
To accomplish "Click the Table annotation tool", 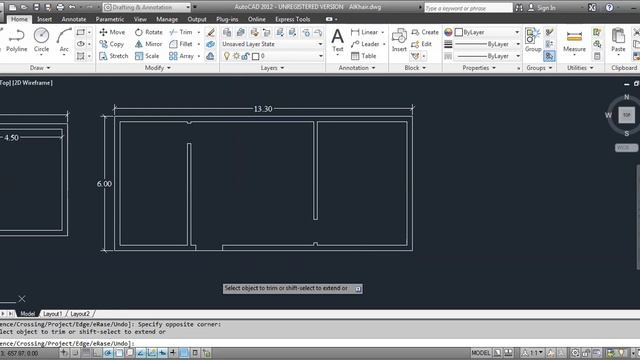I will [363, 56].
